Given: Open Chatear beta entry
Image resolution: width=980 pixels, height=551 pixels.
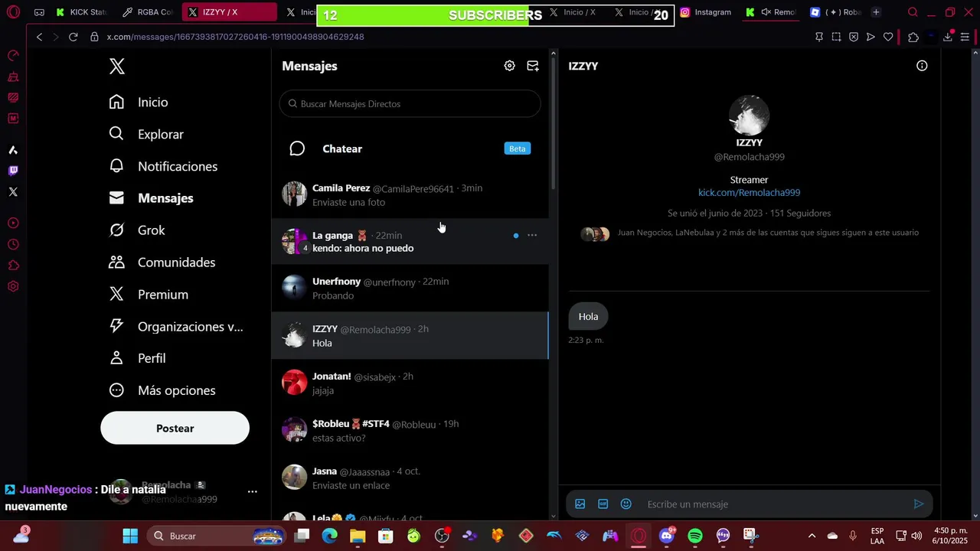Looking at the screenshot, I should 410,148.
